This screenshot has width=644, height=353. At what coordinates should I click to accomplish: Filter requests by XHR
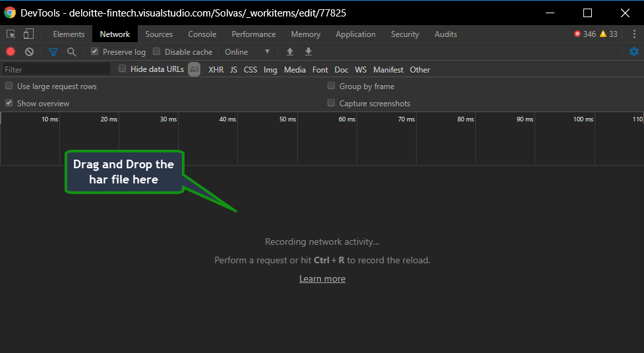[216, 70]
